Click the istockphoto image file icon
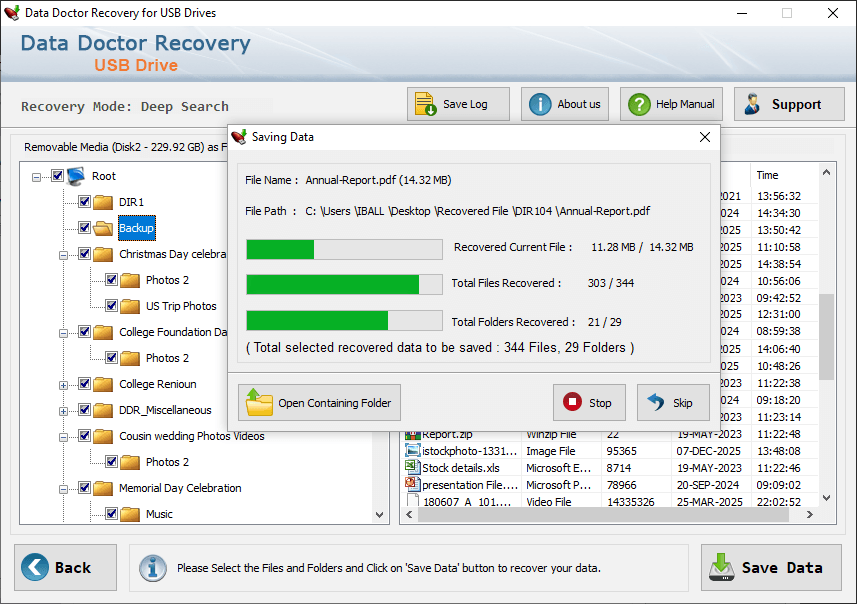The width and height of the screenshot is (857, 604). pyautogui.click(x=412, y=450)
